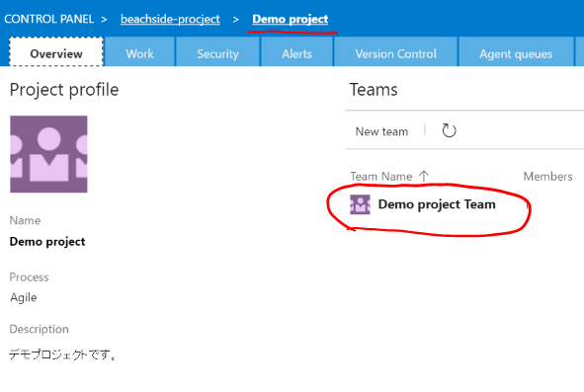
Task: Switch to the Work tab
Action: [x=139, y=51]
